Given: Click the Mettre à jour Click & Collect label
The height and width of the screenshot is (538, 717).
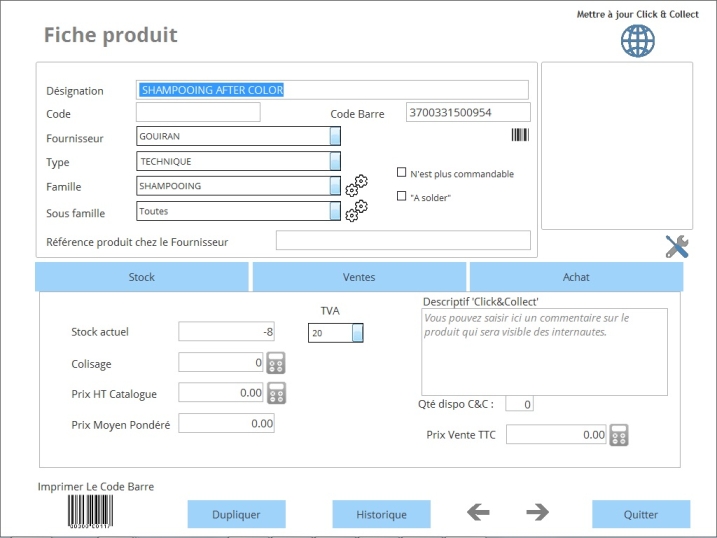Looking at the screenshot, I should 637,14.
